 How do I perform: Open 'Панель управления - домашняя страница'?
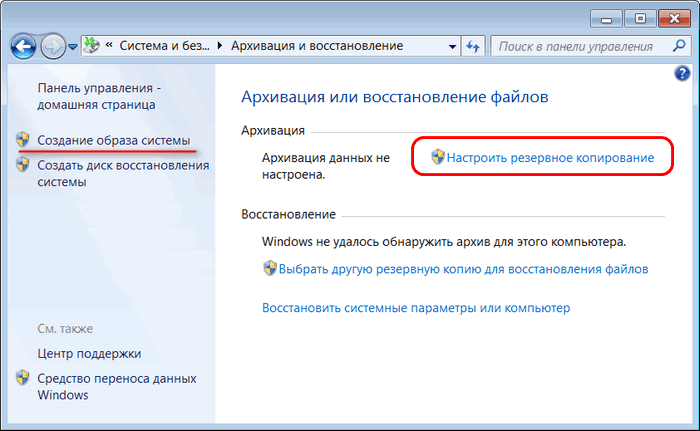(x=99, y=96)
